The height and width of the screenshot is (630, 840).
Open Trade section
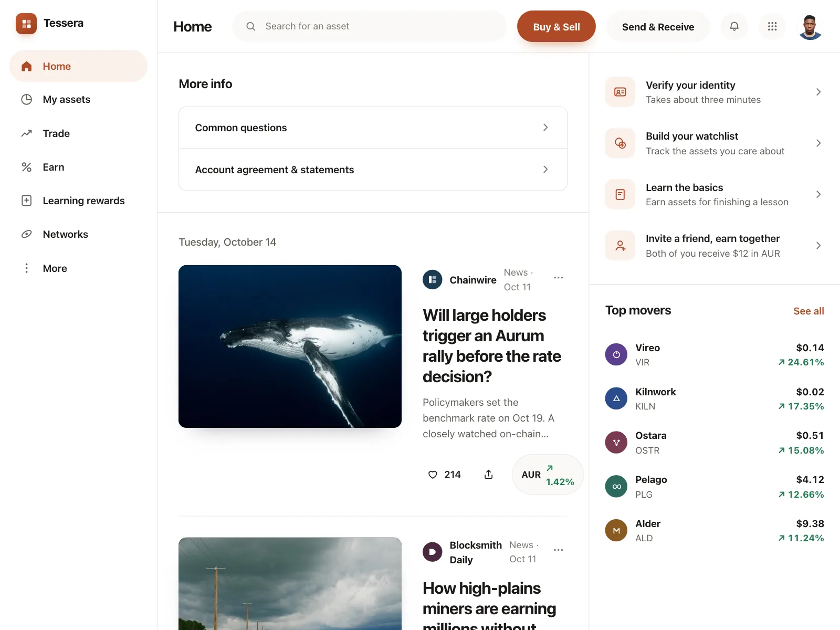coord(78,133)
